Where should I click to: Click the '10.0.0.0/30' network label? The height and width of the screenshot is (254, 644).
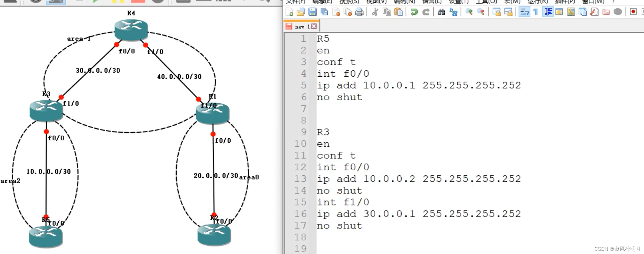pyautogui.click(x=49, y=171)
